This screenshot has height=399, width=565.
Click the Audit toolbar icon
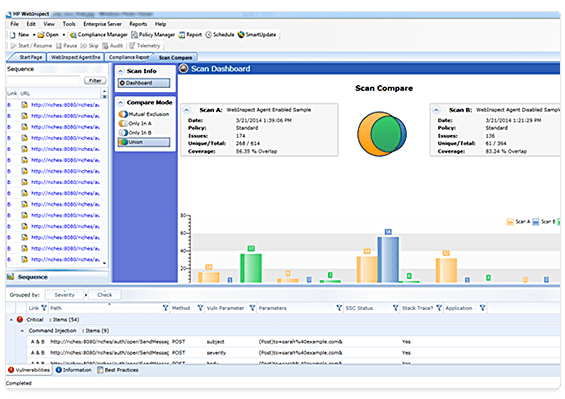[105, 46]
